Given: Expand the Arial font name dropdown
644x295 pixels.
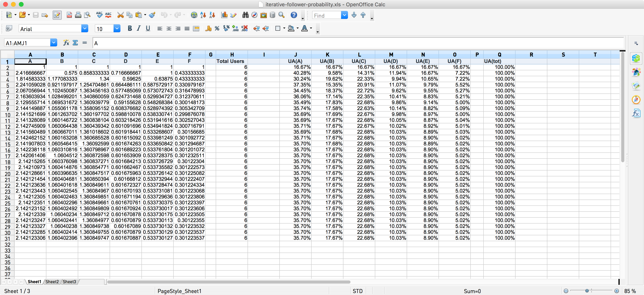Looking at the screenshot, I should click(x=85, y=29).
